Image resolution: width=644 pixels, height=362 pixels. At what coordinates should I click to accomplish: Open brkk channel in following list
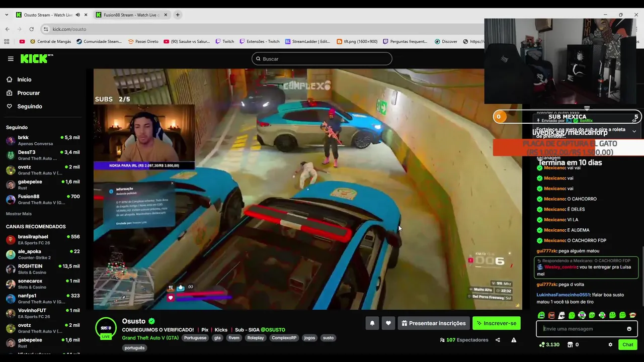click(43, 140)
